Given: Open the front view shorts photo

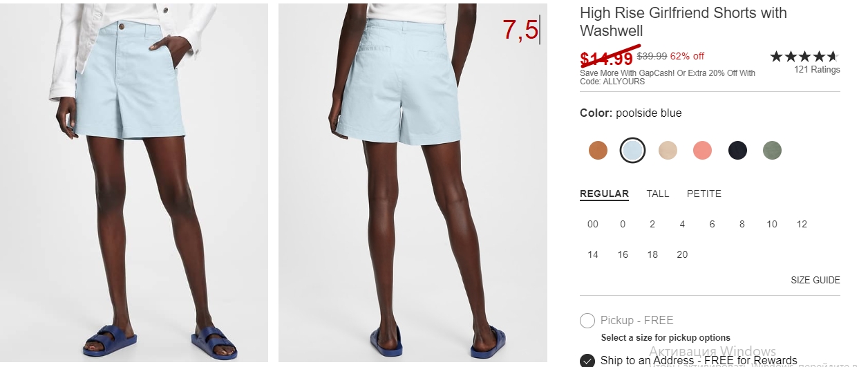Looking at the screenshot, I should [134, 182].
